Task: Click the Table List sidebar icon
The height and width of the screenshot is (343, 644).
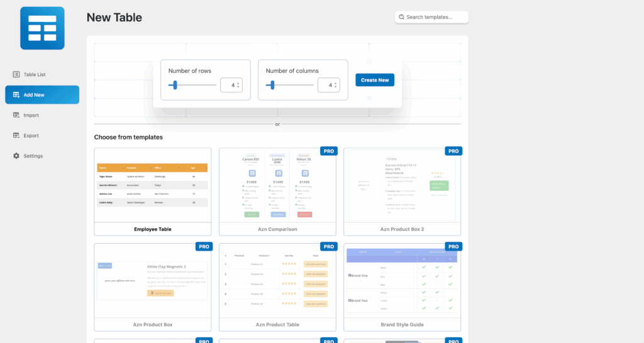Action: coord(16,74)
